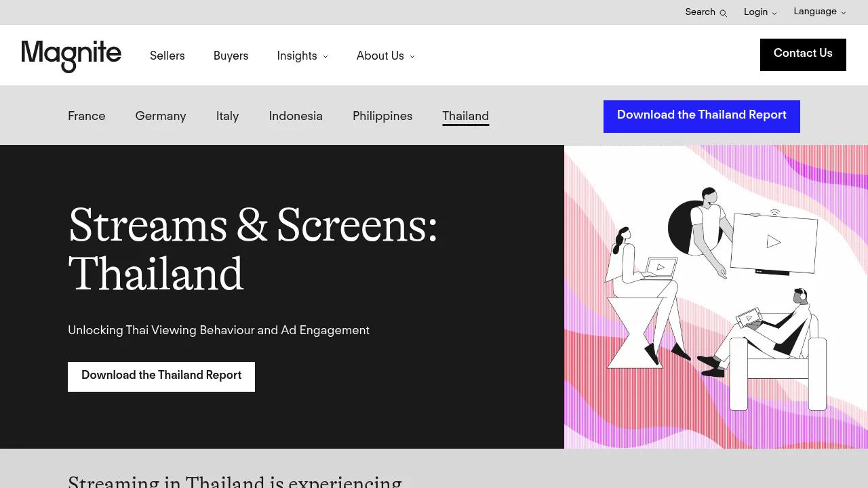Click the Streams & Screens: Thailand heading
Image resolution: width=868 pixels, height=488 pixels.
(x=253, y=249)
